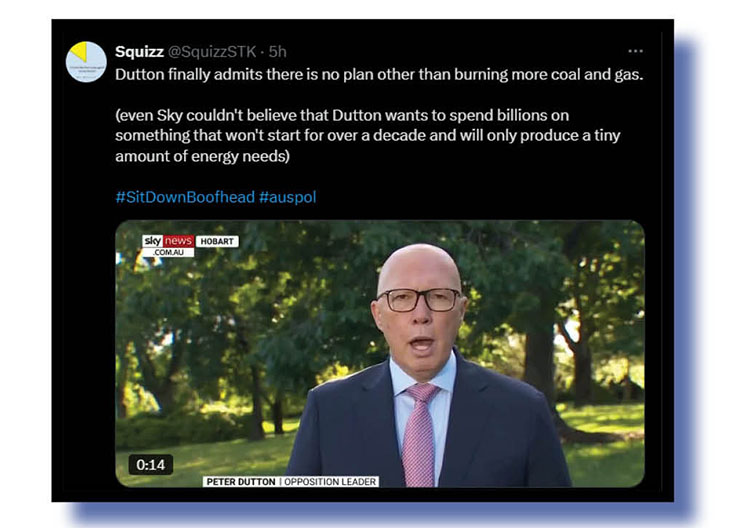737x528 pixels.
Task: Click the pink tie in the video
Action: click(420, 433)
